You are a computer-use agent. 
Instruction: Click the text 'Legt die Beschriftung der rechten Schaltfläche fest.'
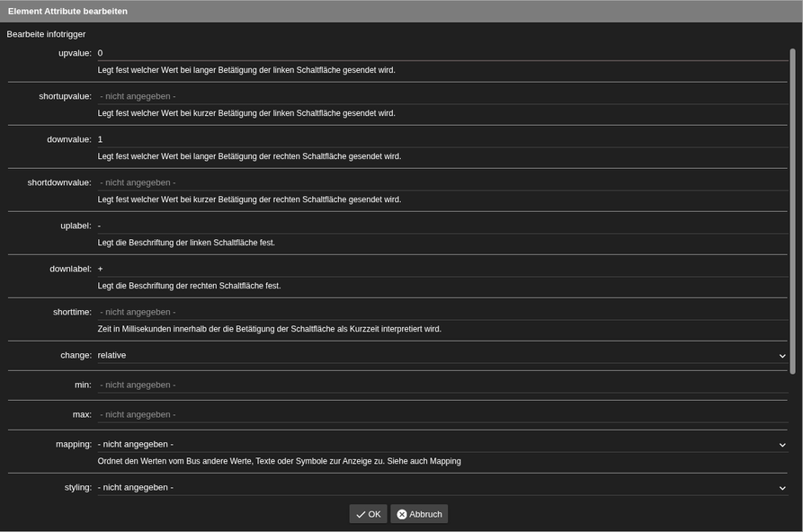(x=189, y=286)
